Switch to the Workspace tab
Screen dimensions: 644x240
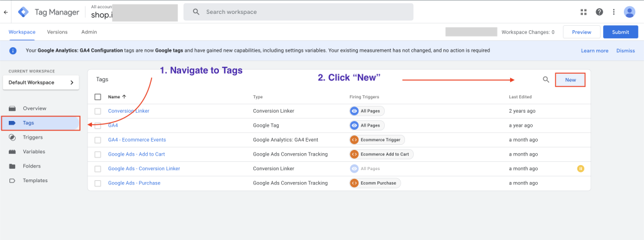pos(22,32)
